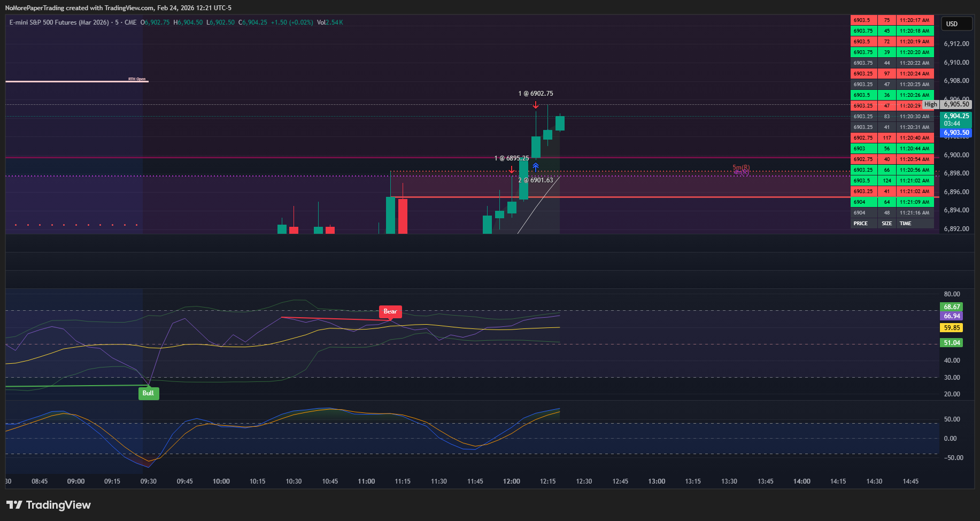Click the size 124 cell in trades table

[887, 181]
